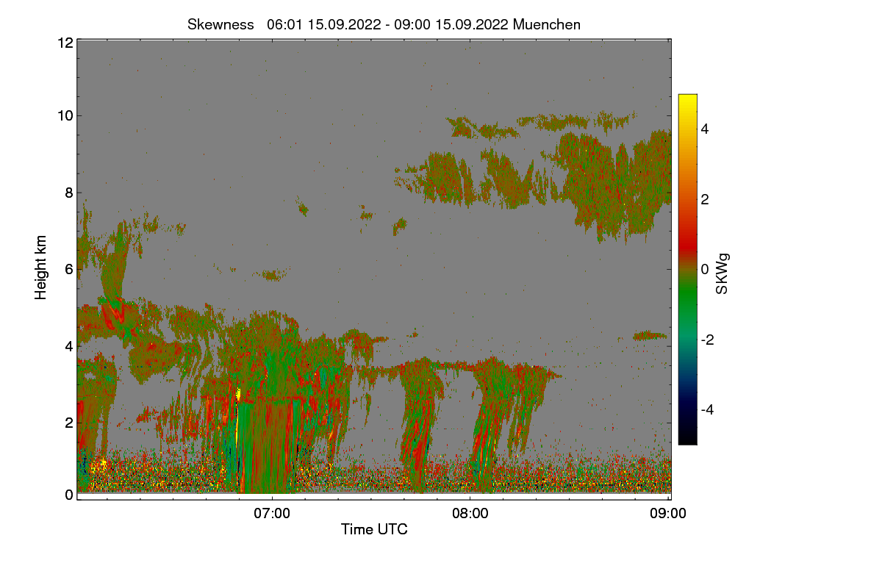
Task: Click the 07:00 time tick label
Action: (272, 514)
